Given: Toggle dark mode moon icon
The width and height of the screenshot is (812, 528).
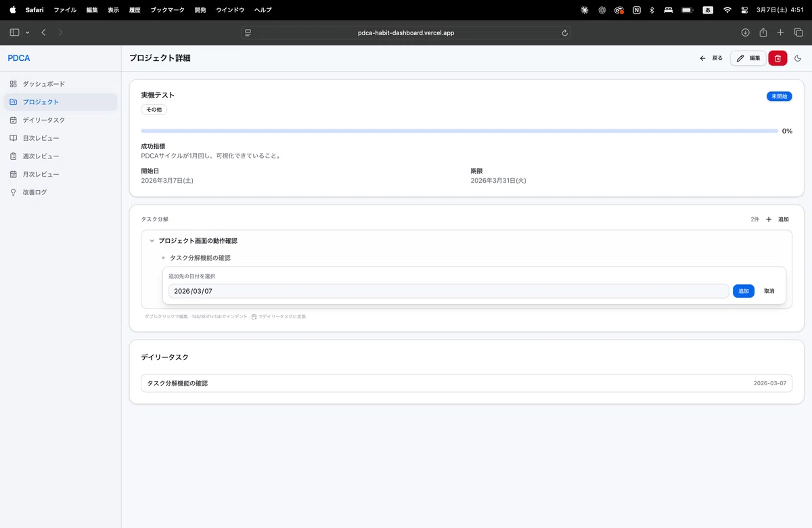Looking at the screenshot, I should click(x=798, y=58).
